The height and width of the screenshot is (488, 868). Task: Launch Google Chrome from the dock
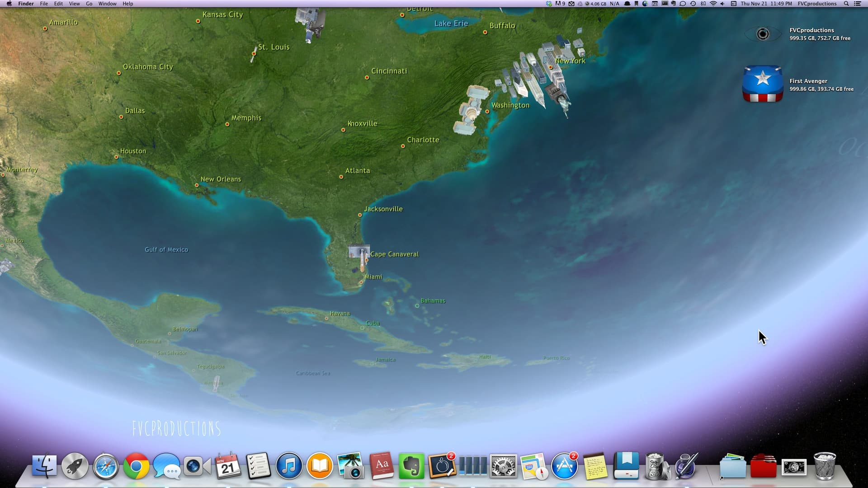136,466
